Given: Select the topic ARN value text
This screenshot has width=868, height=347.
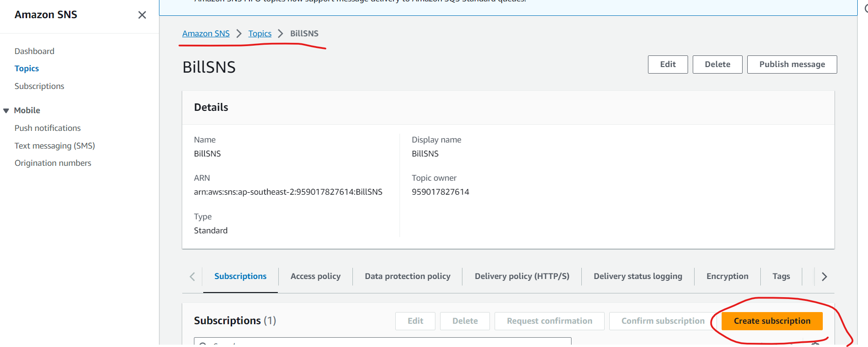Looking at the screenshot, I should tap(288, 192).
